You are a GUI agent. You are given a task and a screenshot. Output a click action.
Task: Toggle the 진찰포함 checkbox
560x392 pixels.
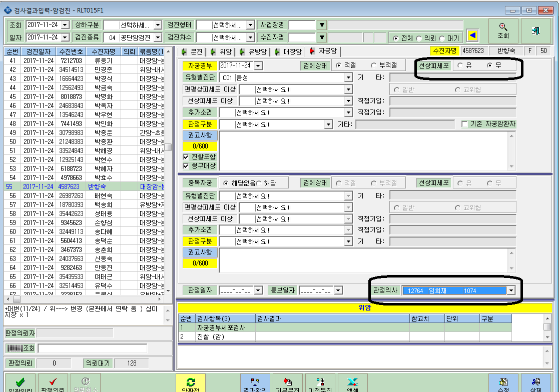[186, 157]
